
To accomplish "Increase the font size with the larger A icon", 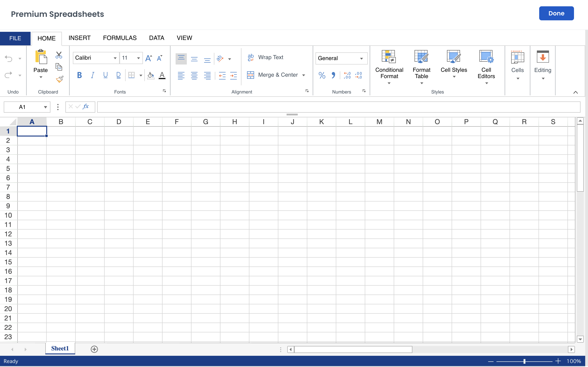I will pyautogui.click(x=148, y=58).
